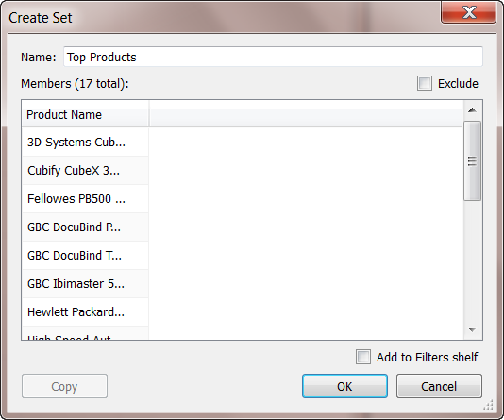Image resolution: width=504 pixels, height=420 pixels.
Task: Select the GBC Ibimaster 5... member
Action: 85,283
